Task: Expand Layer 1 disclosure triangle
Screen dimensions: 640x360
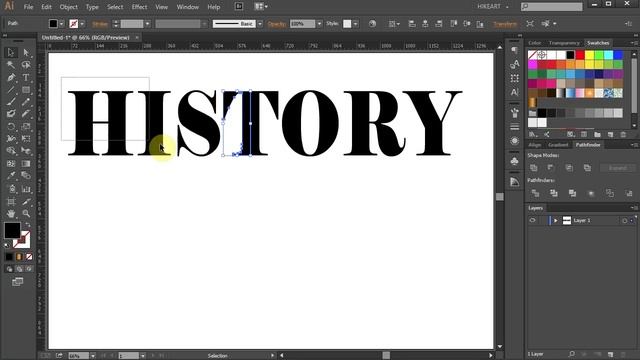Action: point(556,220)
